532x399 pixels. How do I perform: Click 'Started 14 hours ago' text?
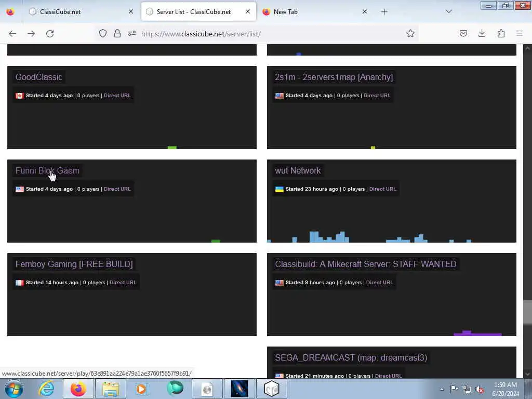[x=52, y=283]
